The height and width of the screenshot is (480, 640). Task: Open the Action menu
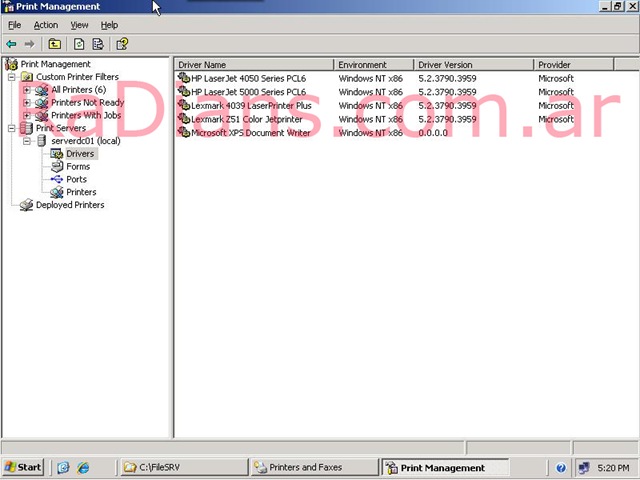tap(46, 25)
